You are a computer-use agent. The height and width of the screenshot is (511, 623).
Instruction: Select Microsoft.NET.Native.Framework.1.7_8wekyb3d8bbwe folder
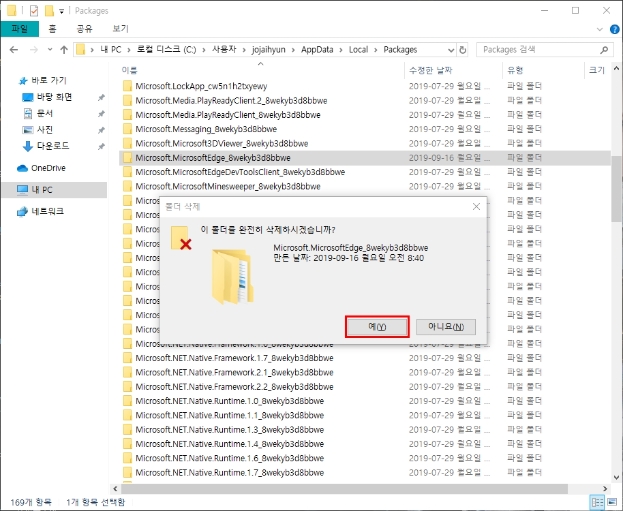[234, 358]
